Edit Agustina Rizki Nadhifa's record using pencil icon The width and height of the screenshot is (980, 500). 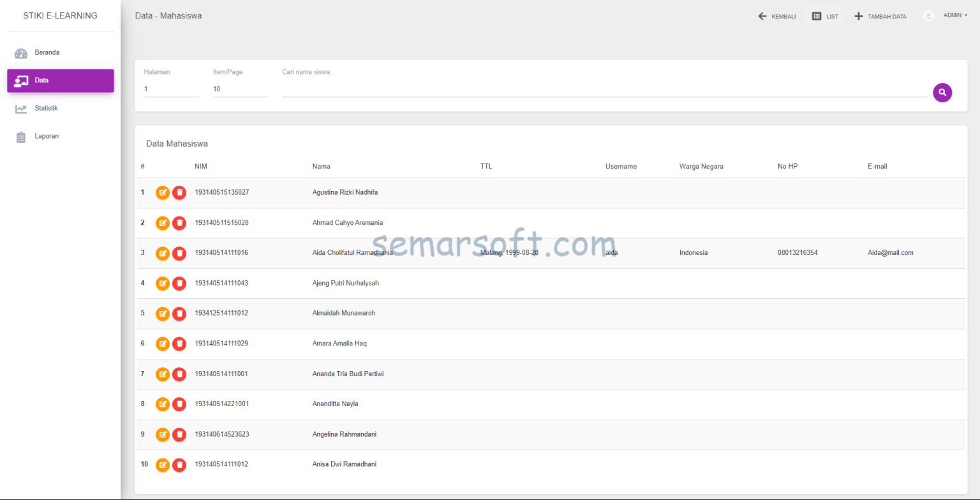coord(163,192)
